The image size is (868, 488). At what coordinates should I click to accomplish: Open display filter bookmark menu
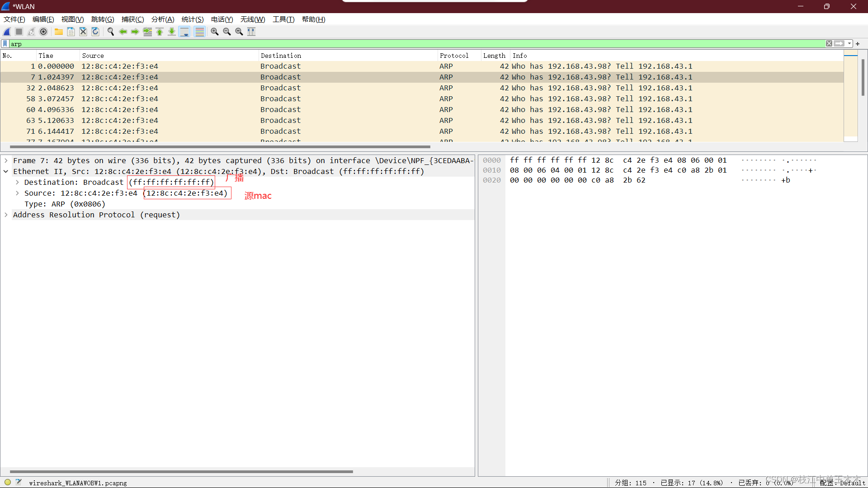click(x=5, y=44)
